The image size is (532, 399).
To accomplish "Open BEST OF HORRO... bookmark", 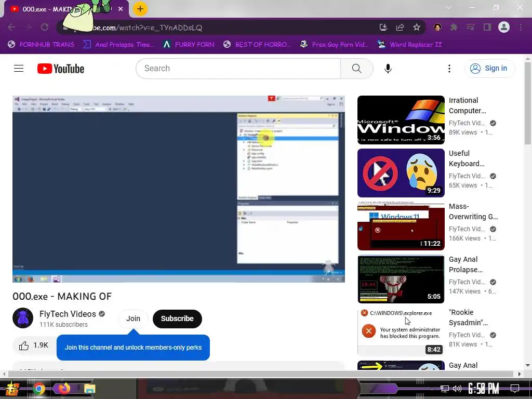I will click(257, 45).
